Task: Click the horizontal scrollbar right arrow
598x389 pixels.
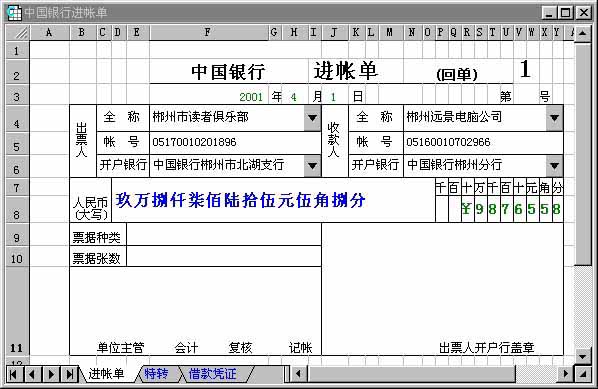Action: point(566,374)
